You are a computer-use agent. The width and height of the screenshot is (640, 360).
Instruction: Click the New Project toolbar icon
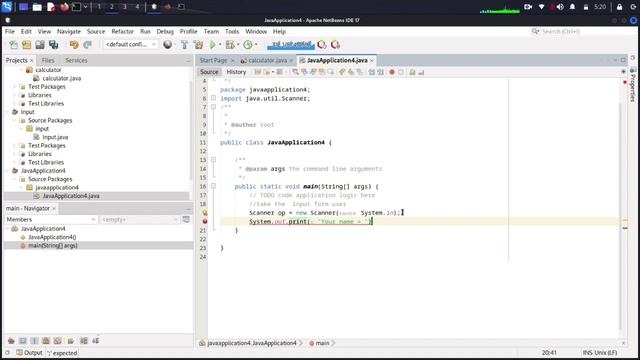tap(27, 44)
